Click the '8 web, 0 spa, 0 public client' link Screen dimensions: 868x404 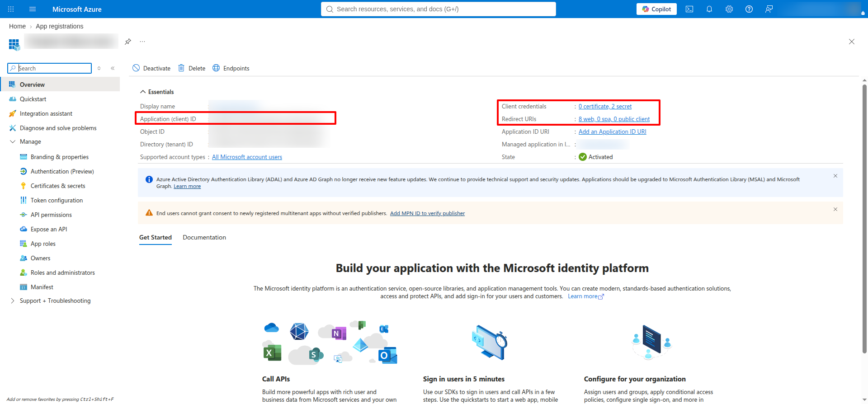(x=614, y=119)
